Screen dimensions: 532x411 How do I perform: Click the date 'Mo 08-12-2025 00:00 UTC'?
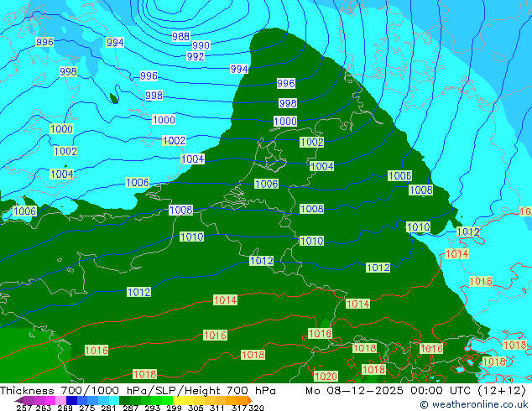(389, 391)
